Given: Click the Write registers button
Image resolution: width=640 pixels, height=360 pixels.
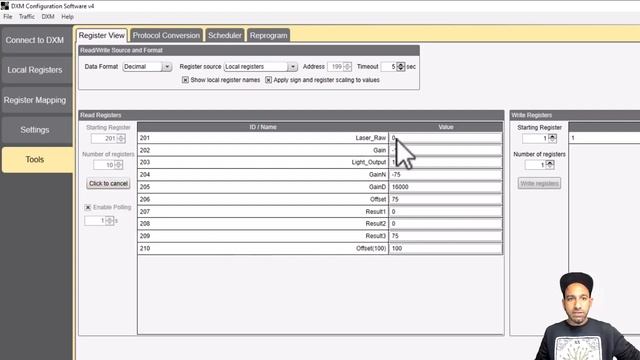Looking at the screenshot, I should 539,184.
